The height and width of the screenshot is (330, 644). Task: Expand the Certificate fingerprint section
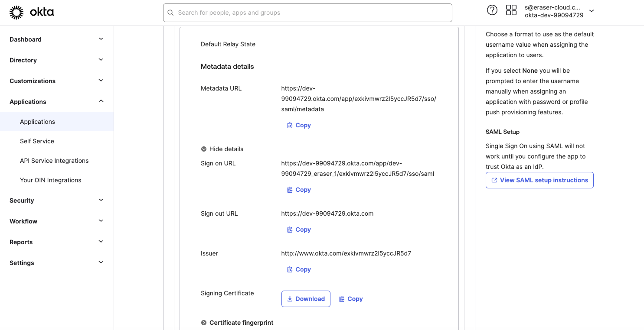click(237, 323)
